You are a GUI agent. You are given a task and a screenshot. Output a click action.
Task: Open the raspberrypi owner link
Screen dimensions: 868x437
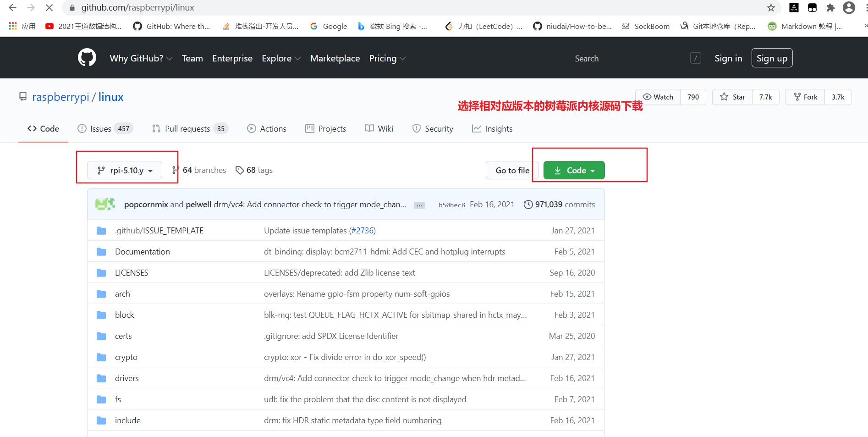tap(60, 97)
